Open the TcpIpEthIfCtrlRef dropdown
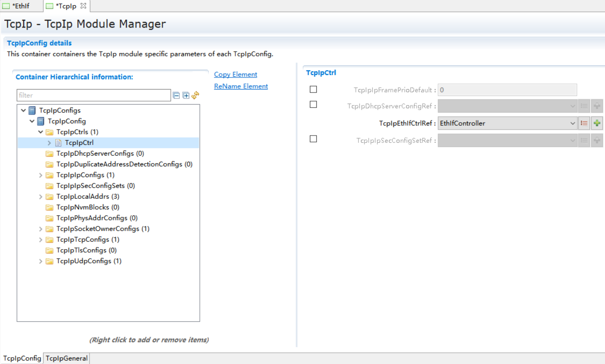The height and width of the screenshot is (364, 605). (572, 123)
